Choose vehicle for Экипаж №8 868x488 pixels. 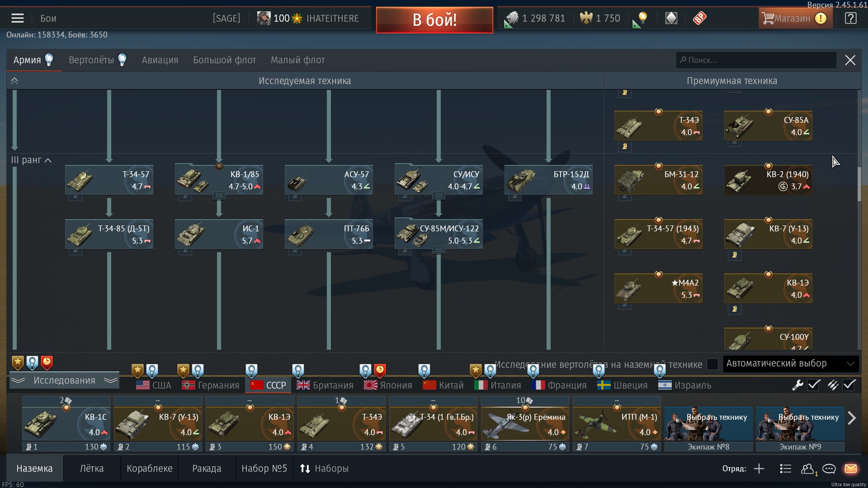[x=708, y=423]
